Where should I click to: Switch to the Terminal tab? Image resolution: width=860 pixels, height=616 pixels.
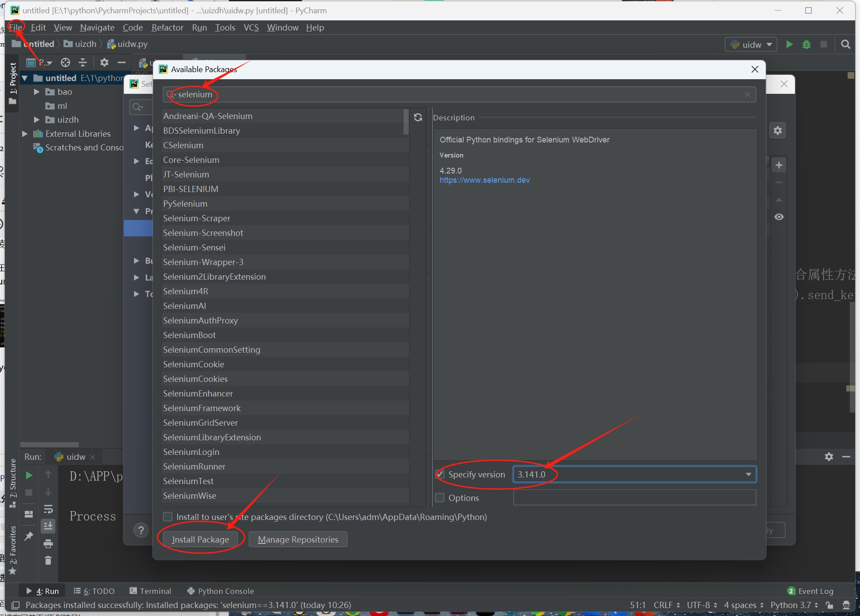(150, 591)
